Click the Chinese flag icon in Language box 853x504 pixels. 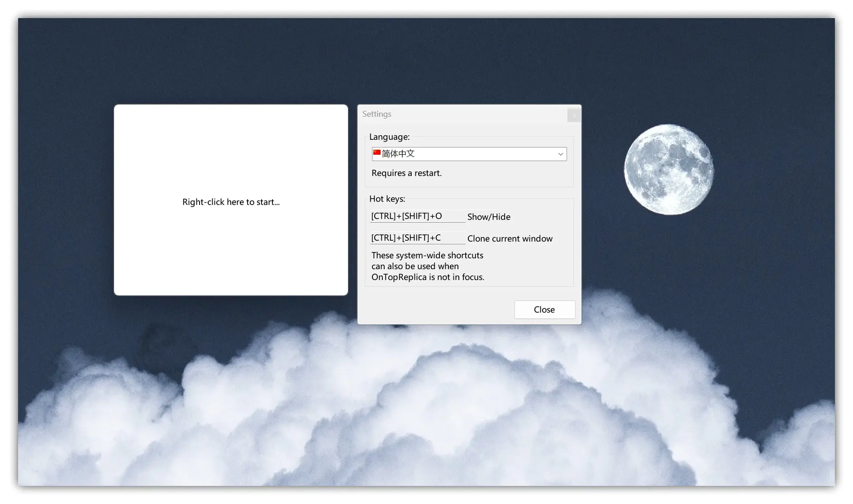(377, 153)
